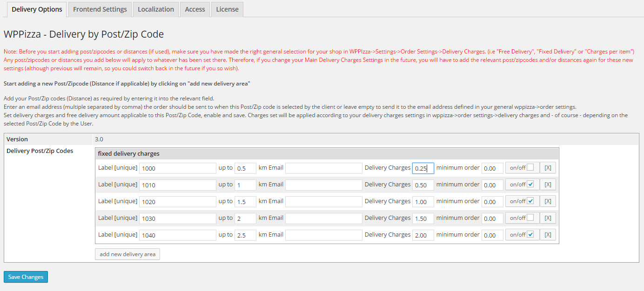644x291 pixels.
Task: Go to the Access tab
Action: pyautogui.click(x=195, y=9)
